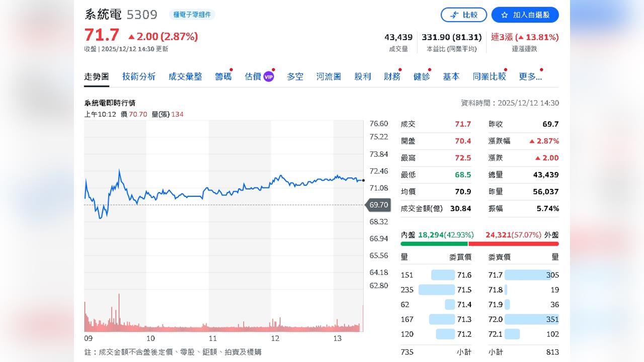This screenshot has height=362, width=644.
Task: Switch to the 財務 tab
Action: (x=392, y=76)
